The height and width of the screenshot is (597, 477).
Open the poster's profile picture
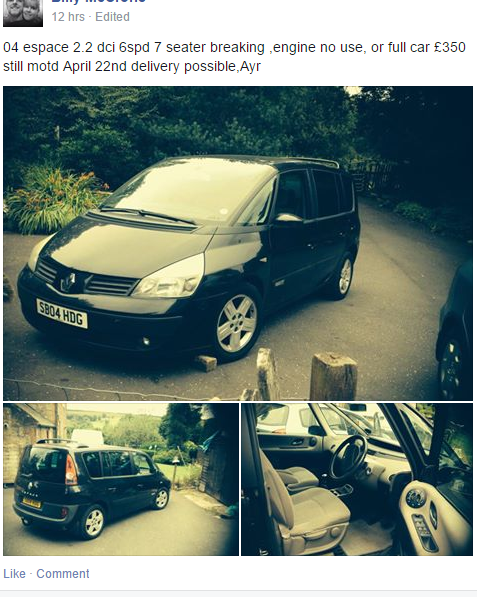point(23,13)
